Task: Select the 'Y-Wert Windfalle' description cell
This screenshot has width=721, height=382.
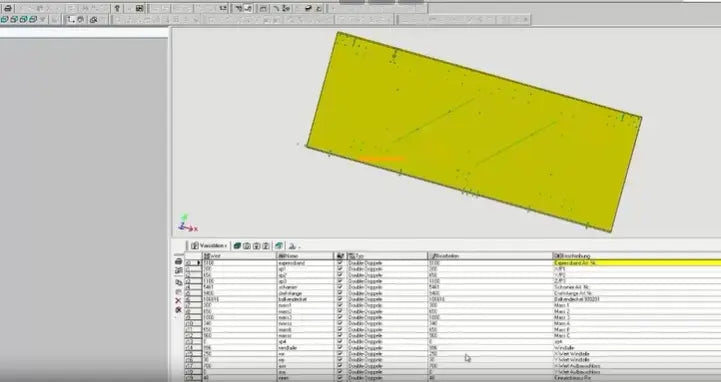Action: [x=637, y=360]
